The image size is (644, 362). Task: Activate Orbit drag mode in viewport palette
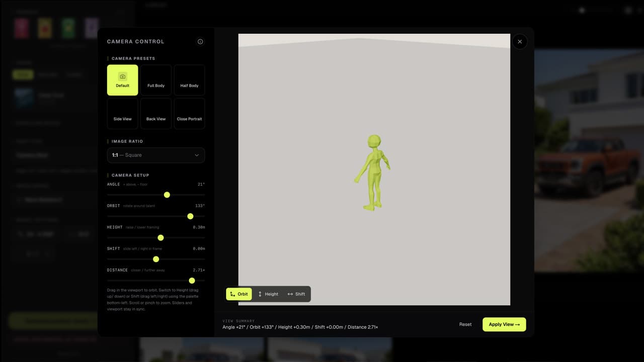coord(239,294)
